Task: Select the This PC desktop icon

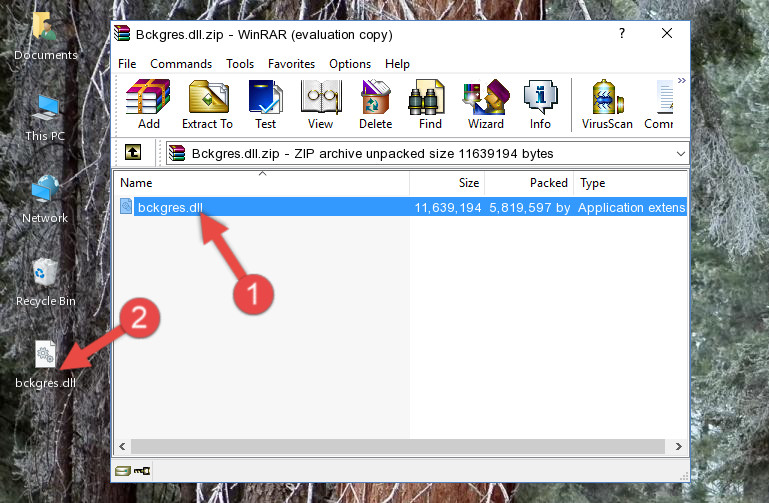Action: tap(45, 118)
